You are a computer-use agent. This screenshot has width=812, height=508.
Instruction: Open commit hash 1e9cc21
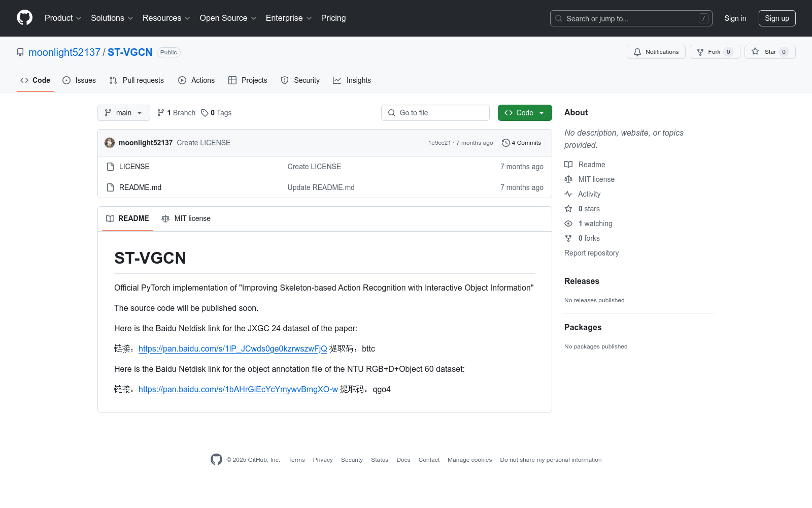439,143
